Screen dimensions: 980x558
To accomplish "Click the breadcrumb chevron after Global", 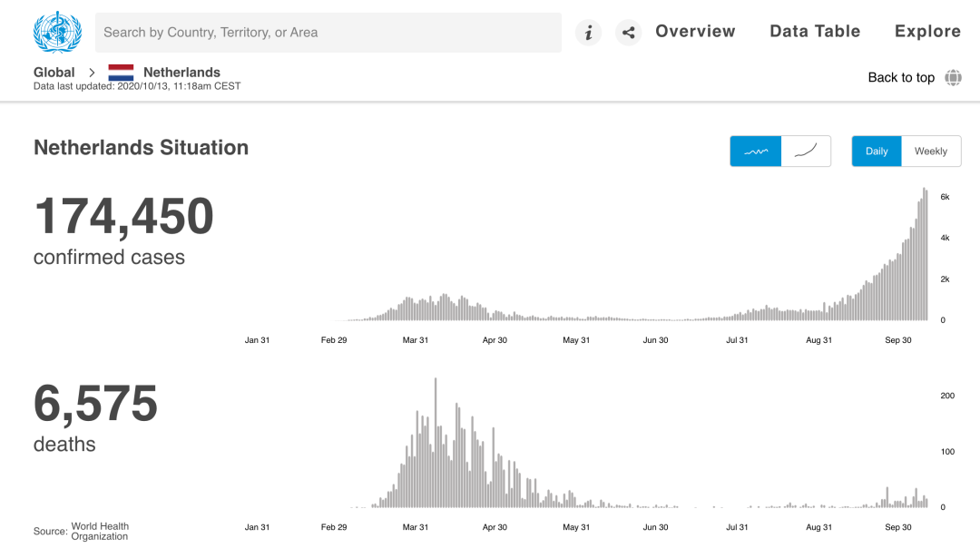I will (x=92, y=73).
